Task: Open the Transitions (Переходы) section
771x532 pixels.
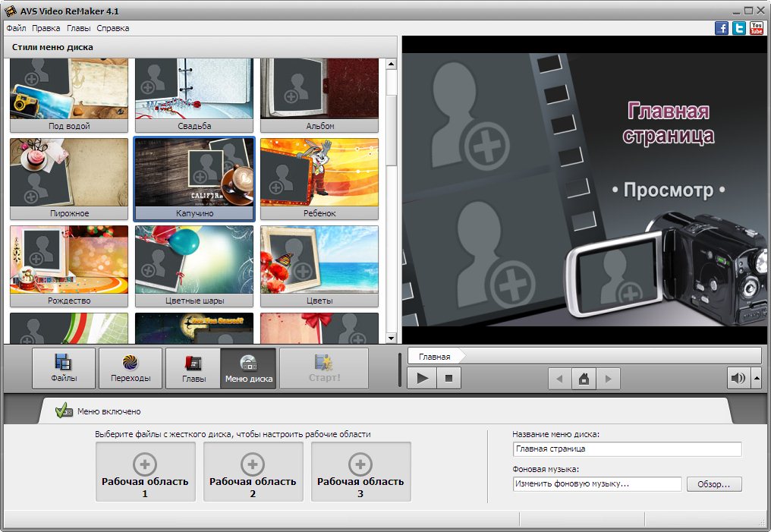Action: [131, 368]
